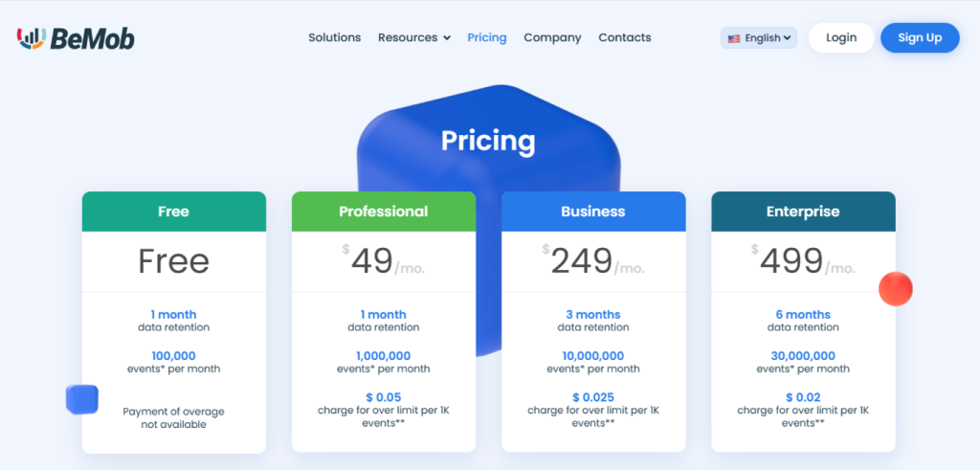This screenshot has width=980, height=470.
Task: Expand the Resources dropdown
Action: [414, 37]
